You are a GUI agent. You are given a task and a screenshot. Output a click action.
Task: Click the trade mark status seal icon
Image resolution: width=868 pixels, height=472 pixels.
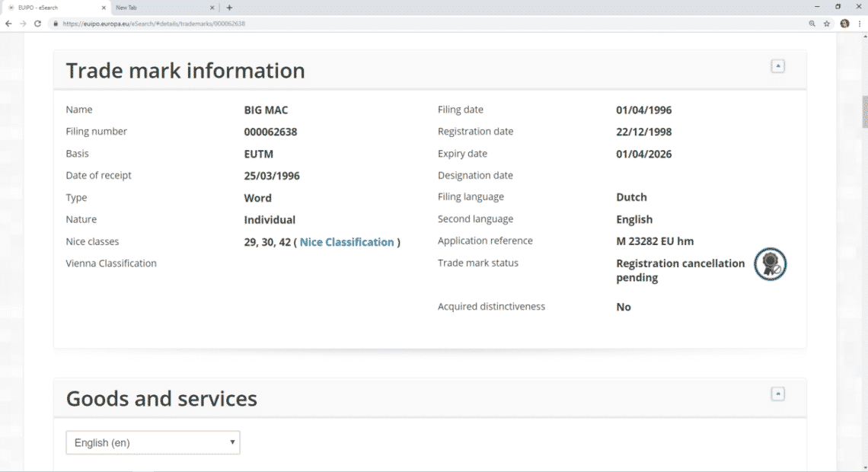coord(770,264)
